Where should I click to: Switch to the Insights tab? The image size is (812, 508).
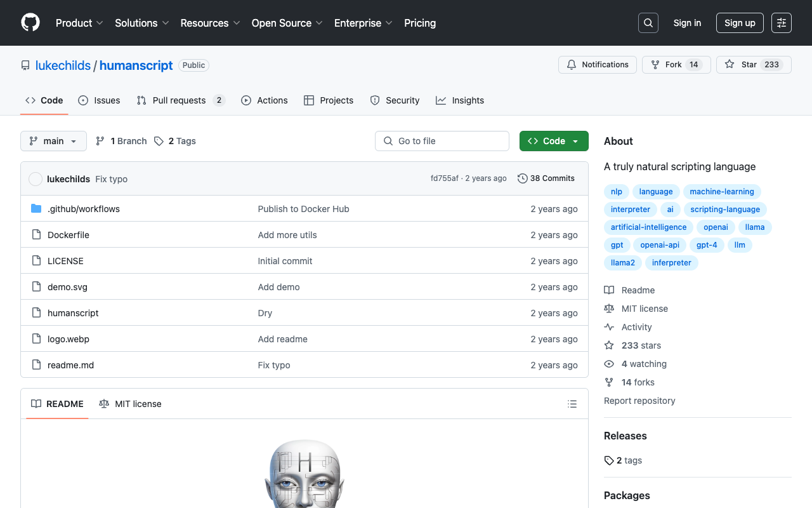460,100
